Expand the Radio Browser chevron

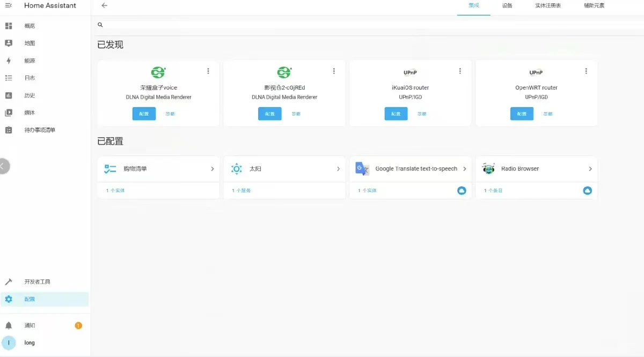590,169
